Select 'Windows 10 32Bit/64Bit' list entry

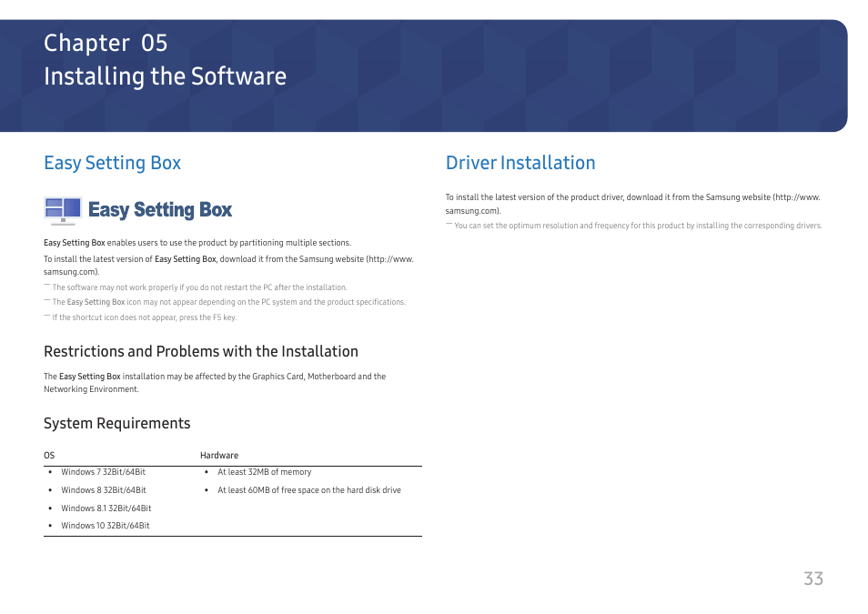coord(106,526)
